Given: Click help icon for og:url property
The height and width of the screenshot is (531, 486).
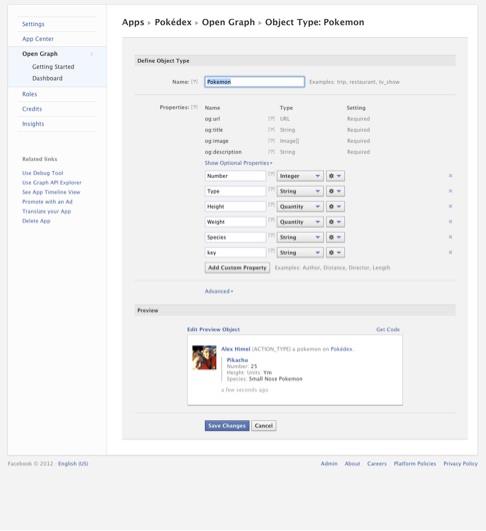Looking at the screenshot, I should pos(271,119).
